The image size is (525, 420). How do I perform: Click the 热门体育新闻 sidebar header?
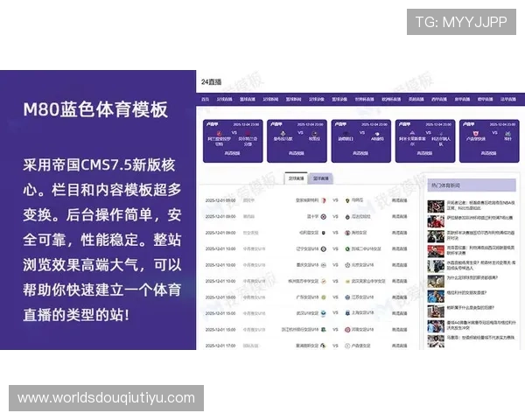(472, 185)
